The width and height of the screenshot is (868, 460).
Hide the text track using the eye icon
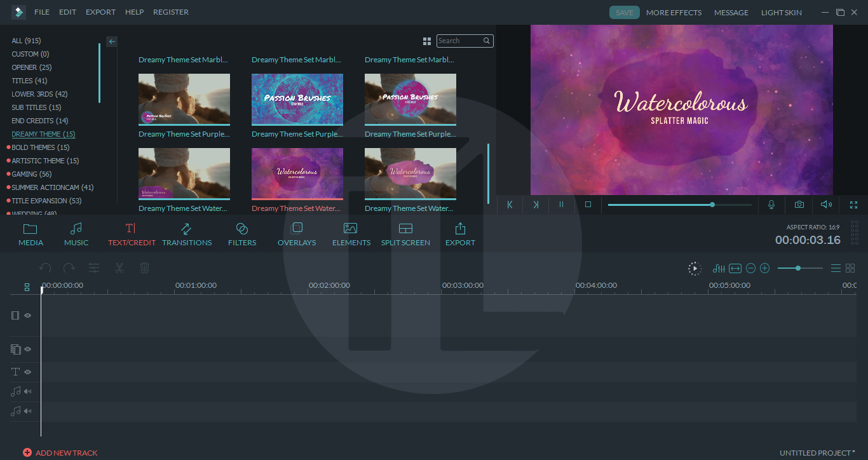(27, 372)
